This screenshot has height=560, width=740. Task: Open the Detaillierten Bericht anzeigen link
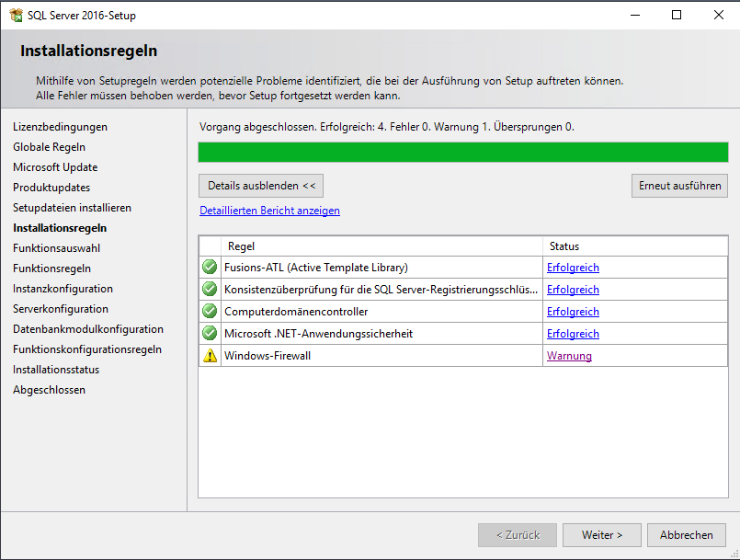[x=269, y=211]
